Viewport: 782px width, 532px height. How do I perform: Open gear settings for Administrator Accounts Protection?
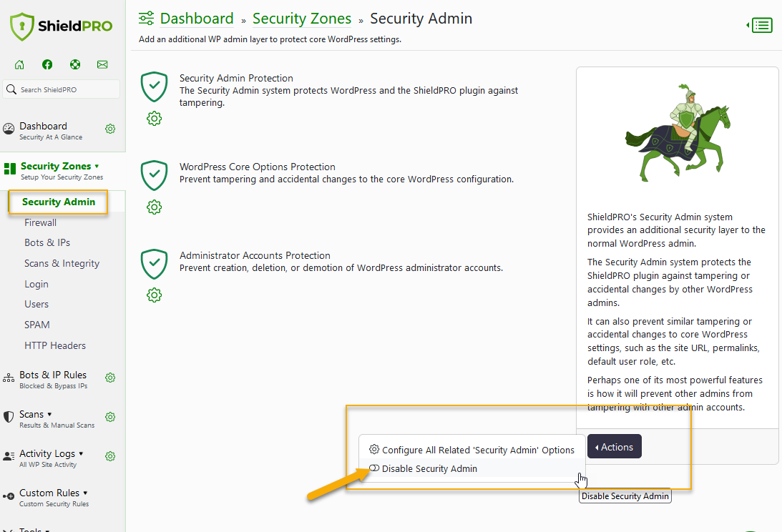point(154,295)
